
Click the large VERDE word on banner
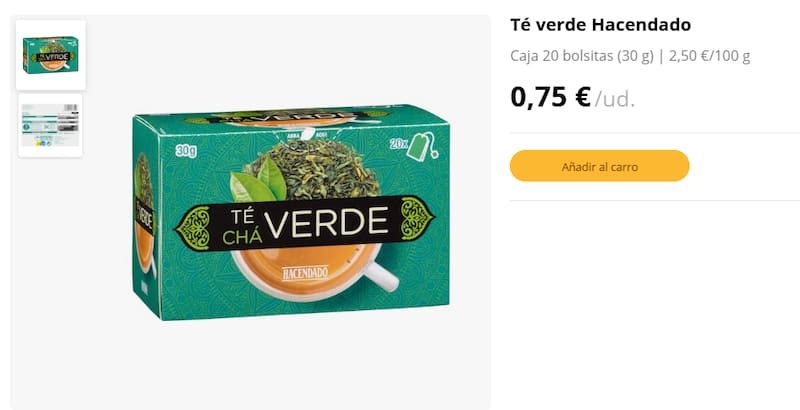[x=327, y=223]
